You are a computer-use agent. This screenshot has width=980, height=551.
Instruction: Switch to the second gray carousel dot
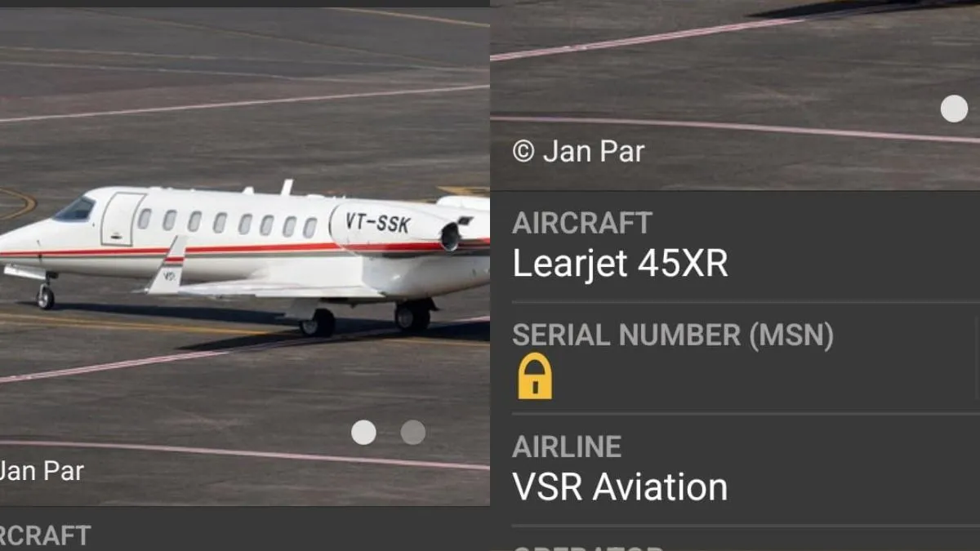click(x=413, y=433)
